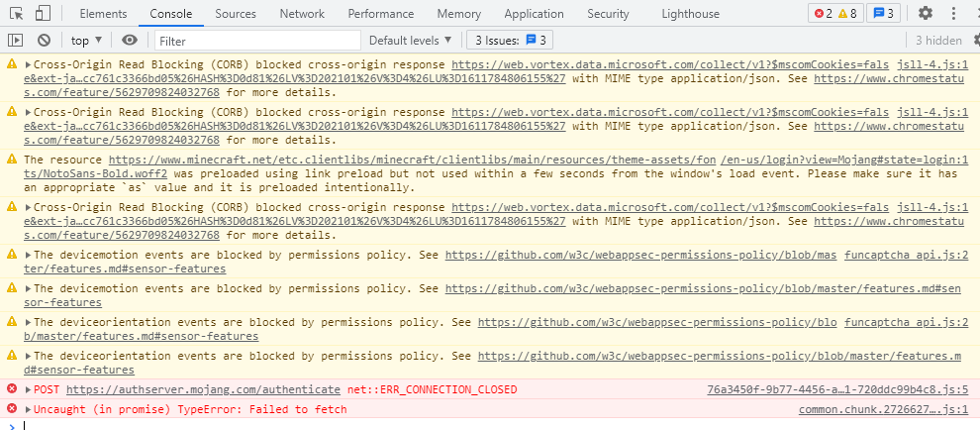This screenshot has width=980, height=430.
Task: Open the Lighthouse tab
Action: pos(691,14)
